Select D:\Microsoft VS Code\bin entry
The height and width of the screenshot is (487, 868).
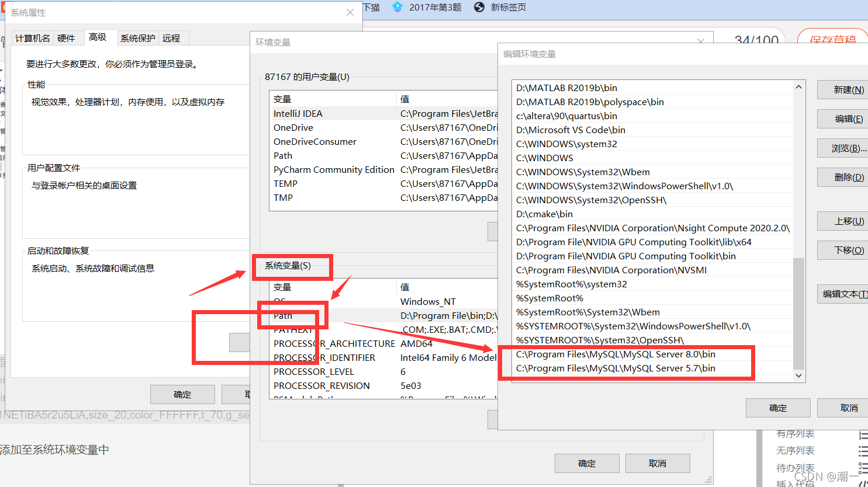652,130
